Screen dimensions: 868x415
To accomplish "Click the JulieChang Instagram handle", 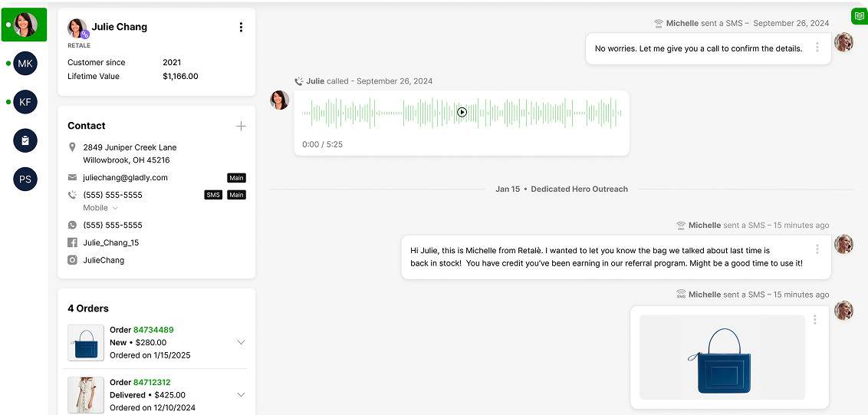I will pyautogui.click(x=104, y=260).
